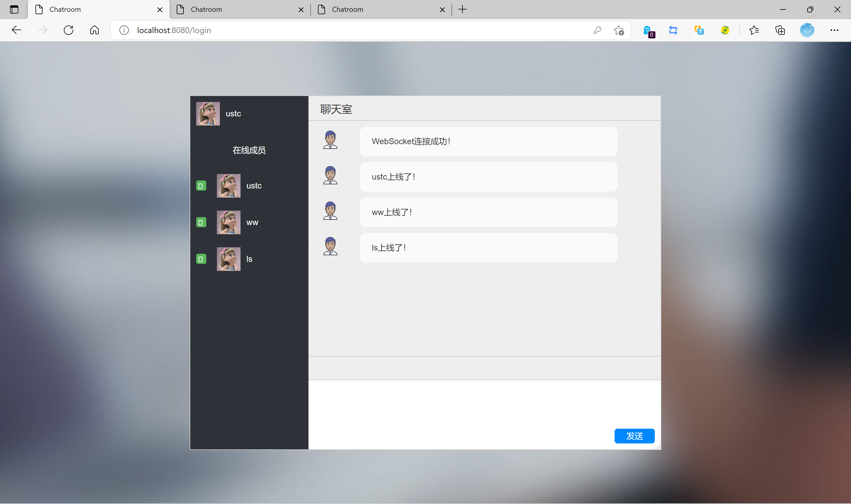The width and height of the screenshot is (851, 504).
Task: Click the ustc上线了! message bubble
Action: [488, 177]
